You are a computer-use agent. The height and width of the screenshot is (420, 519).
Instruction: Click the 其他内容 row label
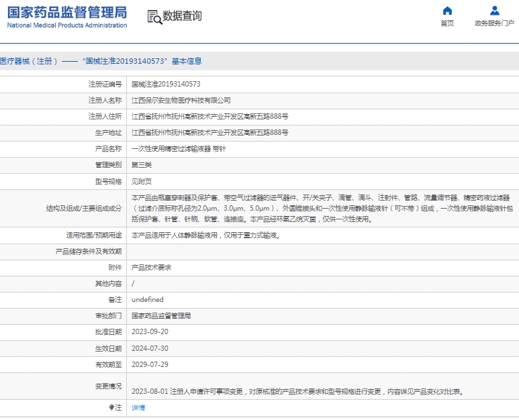coord(108,284)
